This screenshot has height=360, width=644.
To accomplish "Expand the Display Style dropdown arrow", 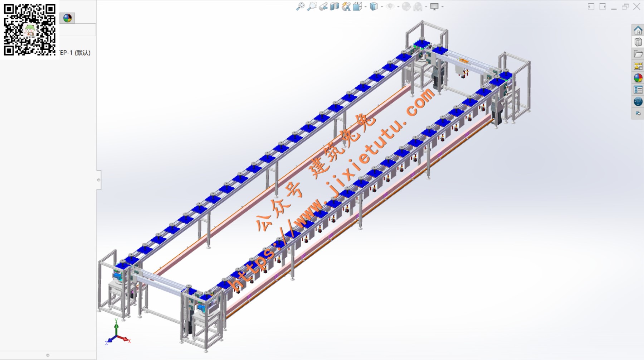I will coord(382,7).
